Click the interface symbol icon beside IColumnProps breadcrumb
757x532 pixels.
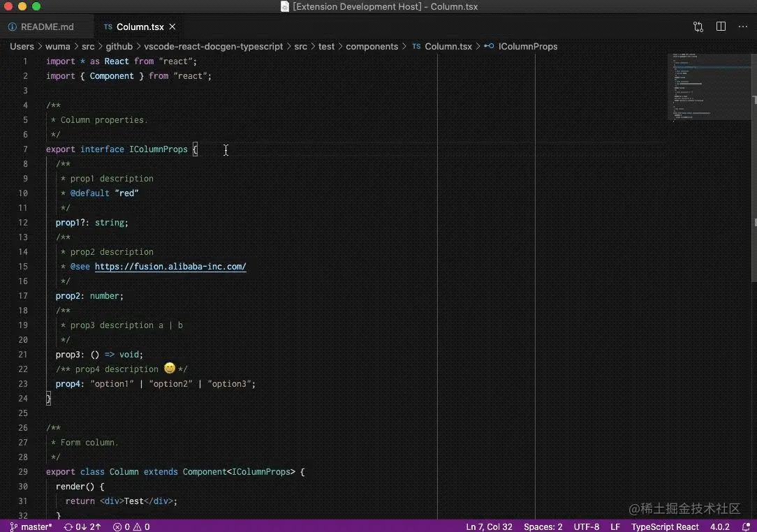click(x=489, y=46)
